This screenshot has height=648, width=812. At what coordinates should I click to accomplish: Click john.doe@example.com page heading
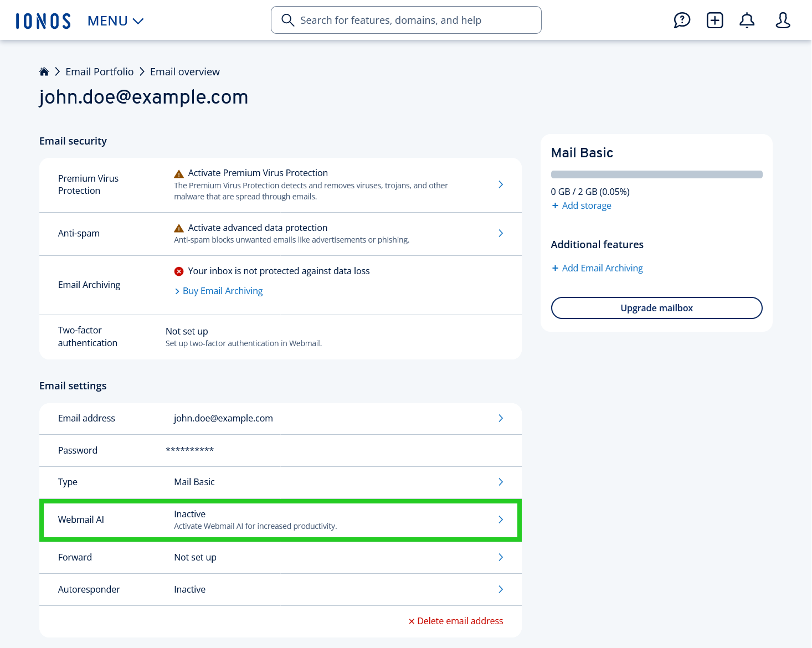pyautogui.click(x=144, y=97)
